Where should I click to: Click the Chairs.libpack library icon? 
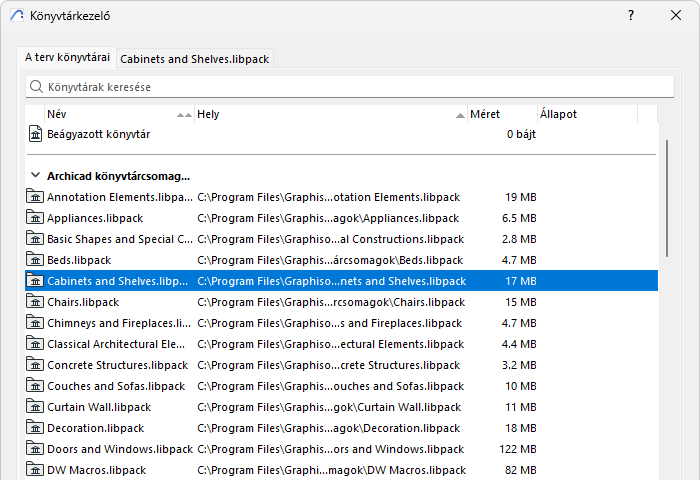click(x=35, y=301)
